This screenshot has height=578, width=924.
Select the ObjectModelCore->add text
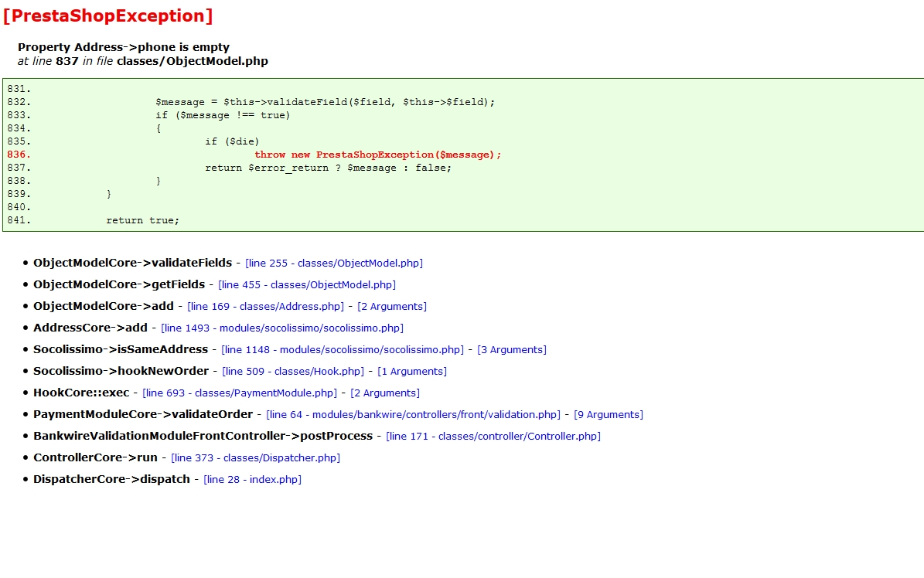tap(104, 306)
